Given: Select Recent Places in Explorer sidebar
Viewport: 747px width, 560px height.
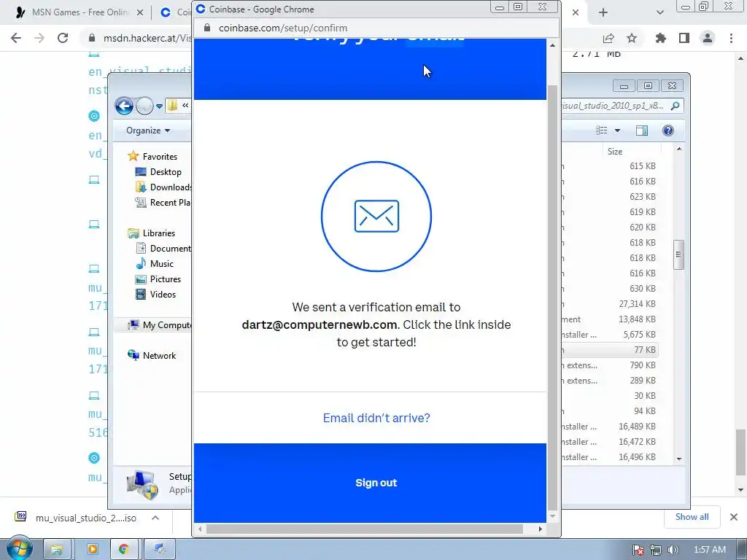Looking at the screenshot, I should (x=163, y=203).
